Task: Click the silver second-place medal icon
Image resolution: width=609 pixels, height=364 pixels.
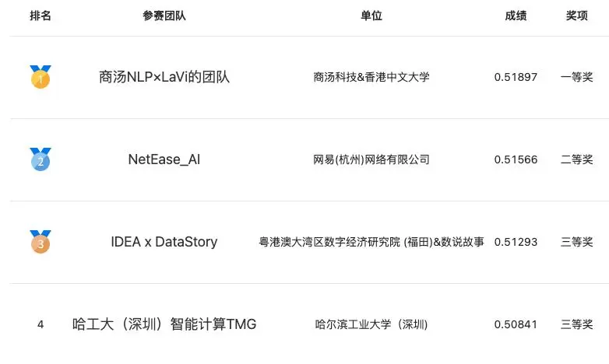Action: [x=40, y=159]
